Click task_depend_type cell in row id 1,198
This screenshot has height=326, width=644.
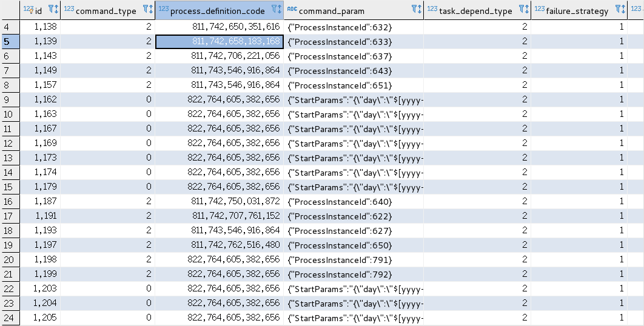(x=477, y=259)
